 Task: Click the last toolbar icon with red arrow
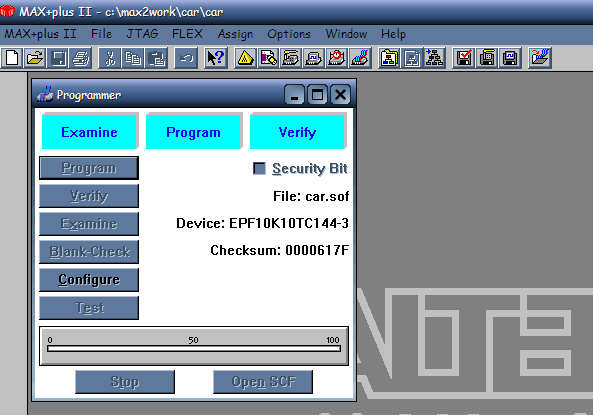tap(540, 58)
